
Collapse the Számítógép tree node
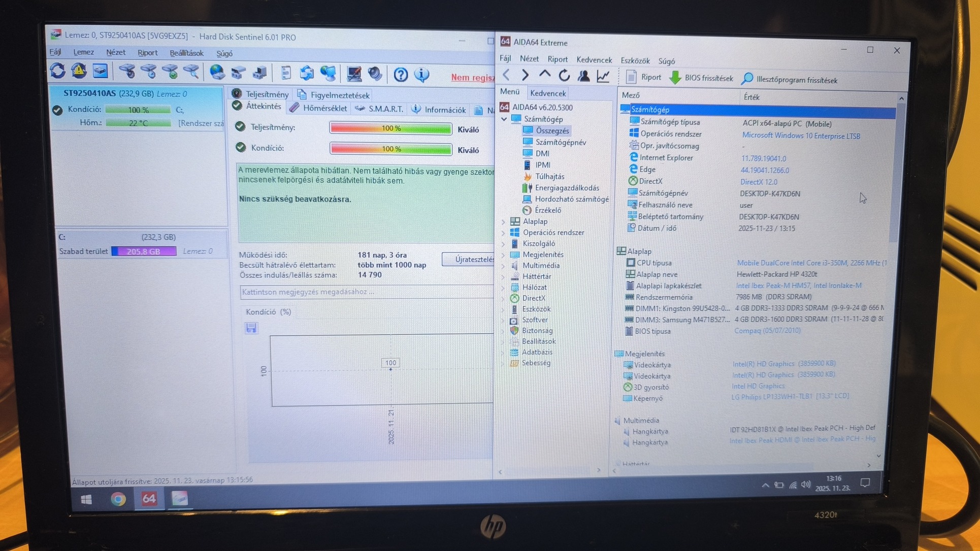pyautogui.click(x=504, y=119)
